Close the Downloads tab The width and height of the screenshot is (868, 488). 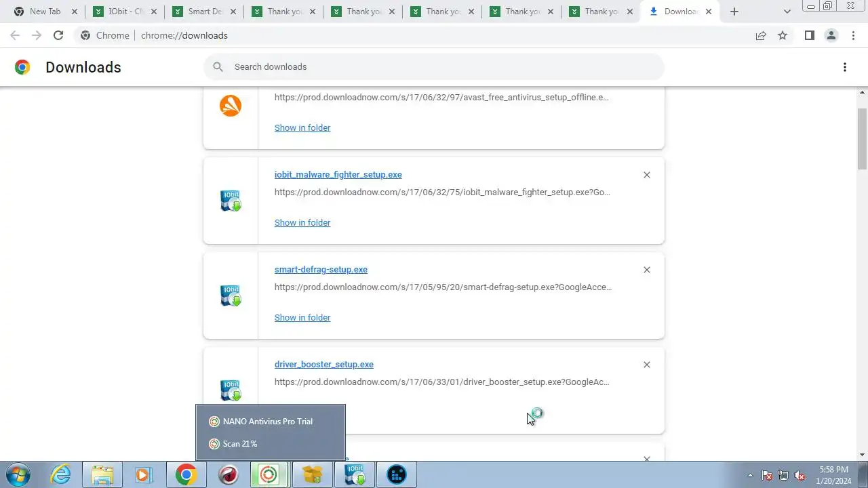[x=709, y=12]
